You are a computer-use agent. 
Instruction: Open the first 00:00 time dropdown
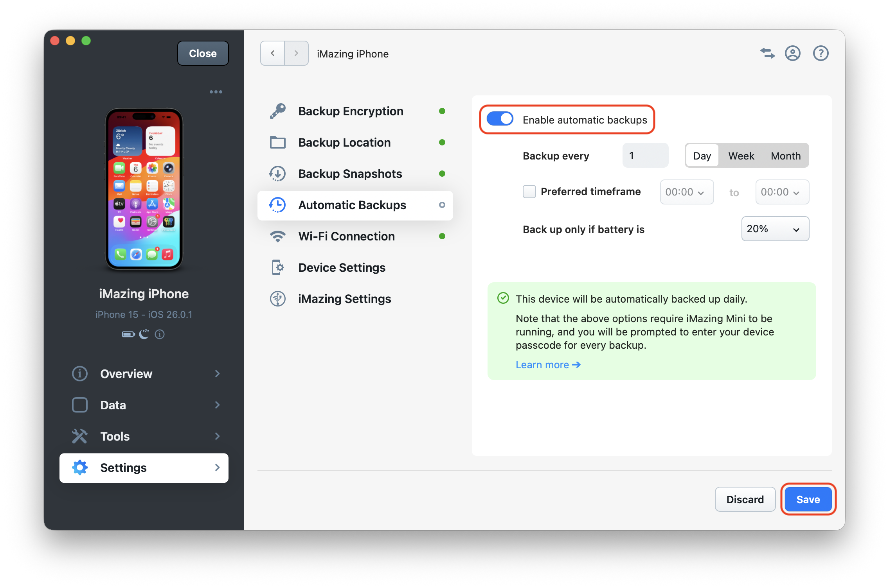(686, 192)
